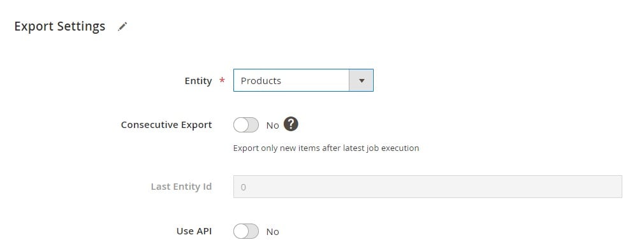This screenshot has height=249, width=644.
Task: Click the Last Entity Id input field
Action: pyautogui.click(x=428, y=187)
